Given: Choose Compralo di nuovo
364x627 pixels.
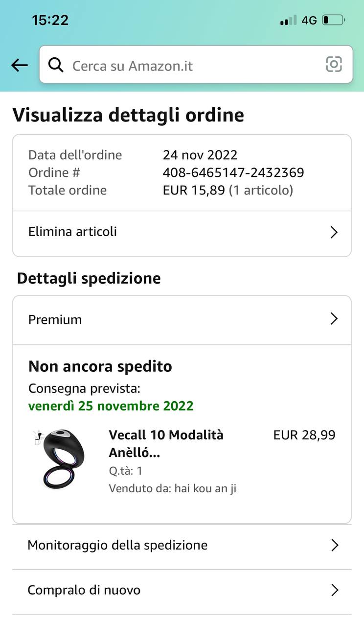Looking at the screenshot, I should 84,590.
